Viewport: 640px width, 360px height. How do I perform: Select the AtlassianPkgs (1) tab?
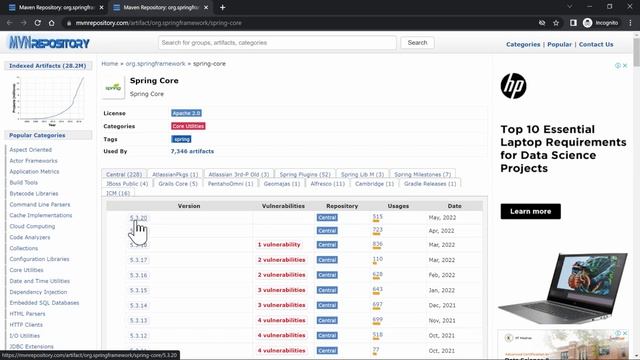(x=175, y=174)
